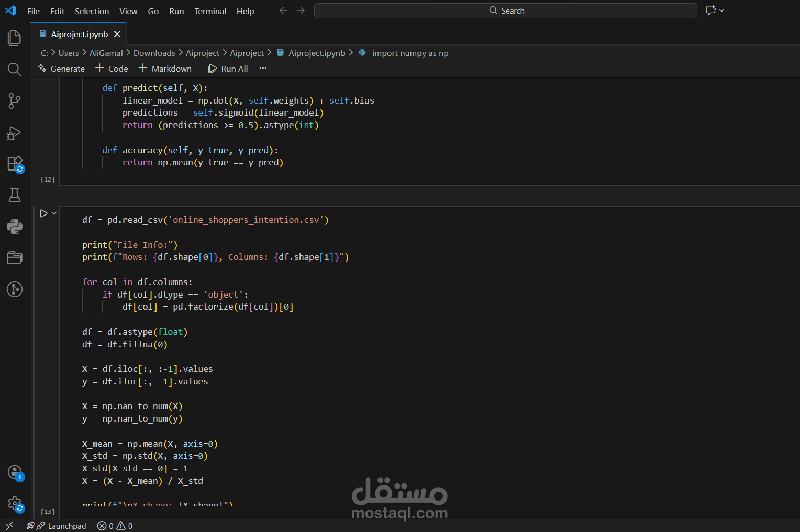Open the Run and Debug view
This screenshot has height=532, width=800.
click(x=15, y=133)
